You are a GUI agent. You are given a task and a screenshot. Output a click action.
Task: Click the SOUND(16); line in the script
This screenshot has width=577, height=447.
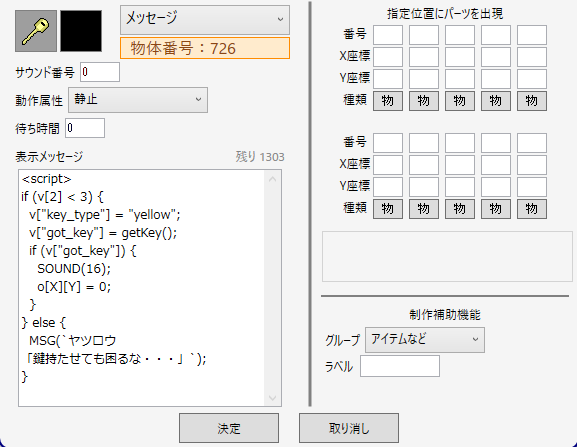74,269
